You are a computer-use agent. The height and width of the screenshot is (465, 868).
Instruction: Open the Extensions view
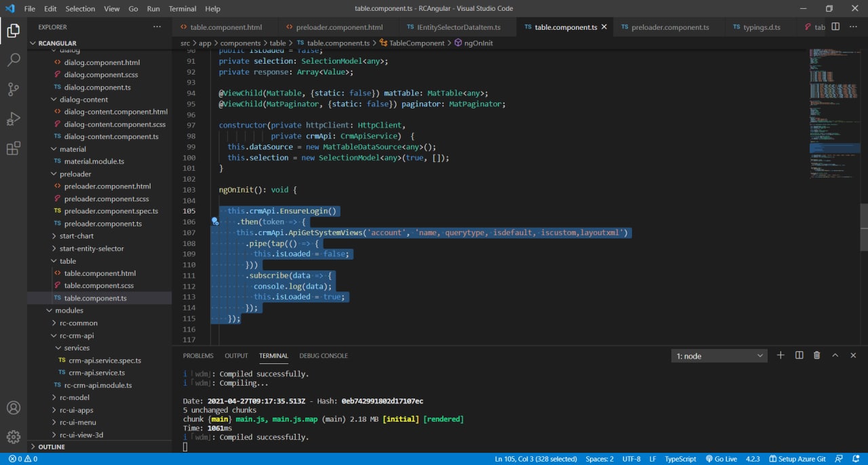pos(14,148)
